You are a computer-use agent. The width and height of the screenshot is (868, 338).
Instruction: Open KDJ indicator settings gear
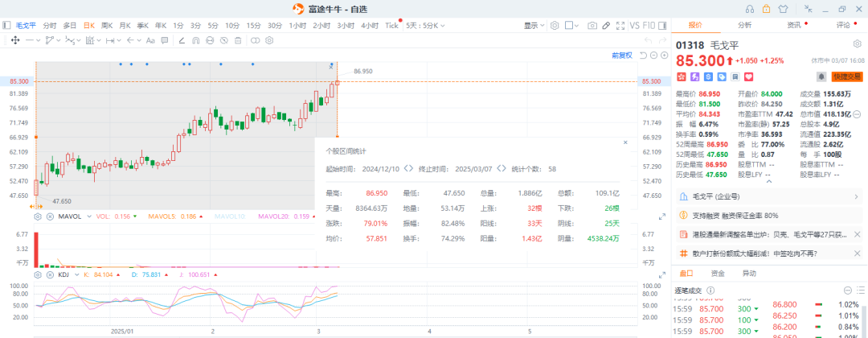coord(39,274)
